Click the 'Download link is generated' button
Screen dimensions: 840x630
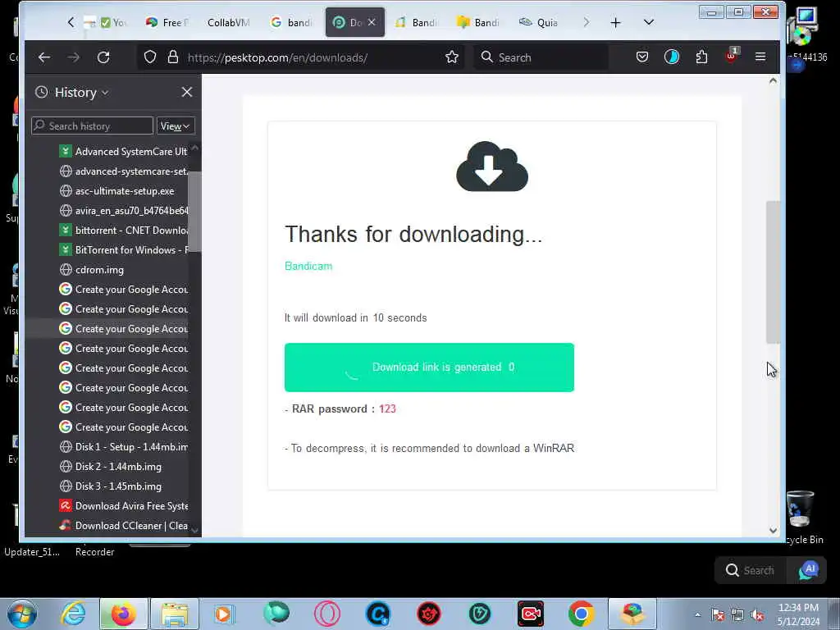[429, 367]
